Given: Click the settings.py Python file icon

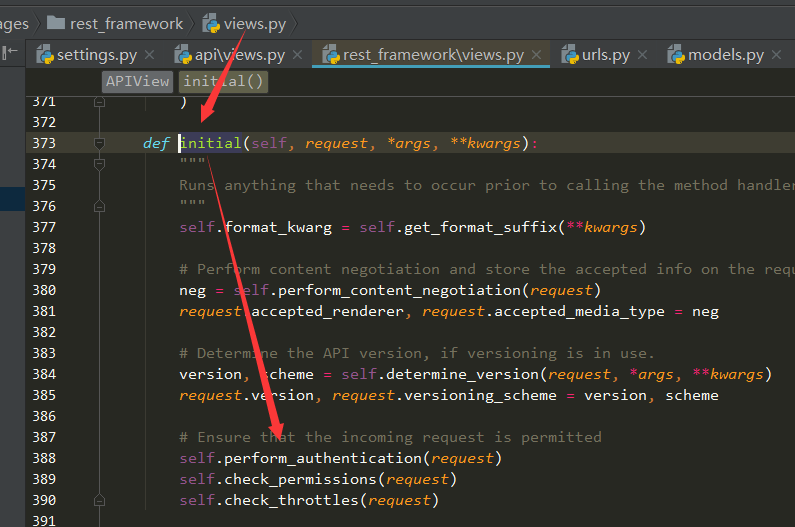Looking at the screenshot, I should click(x=45, y=55).
